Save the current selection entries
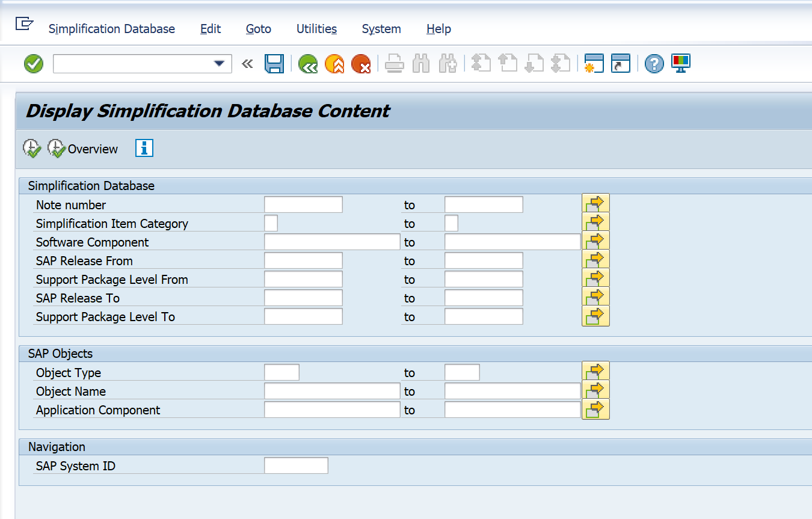This screenshot has height=519, width=812. pyautogui.click(x=274, y=63)
